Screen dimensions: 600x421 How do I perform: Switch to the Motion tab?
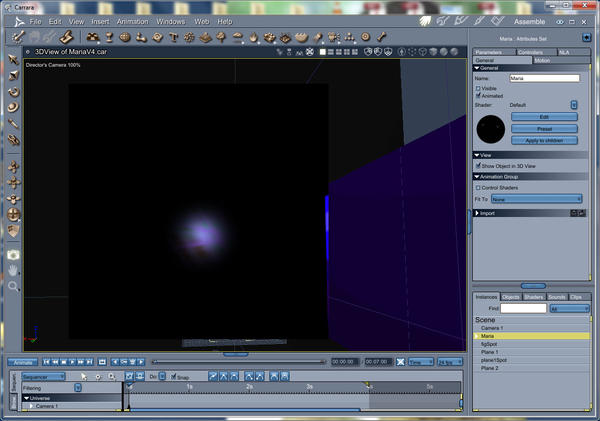[x=542, y=60]
